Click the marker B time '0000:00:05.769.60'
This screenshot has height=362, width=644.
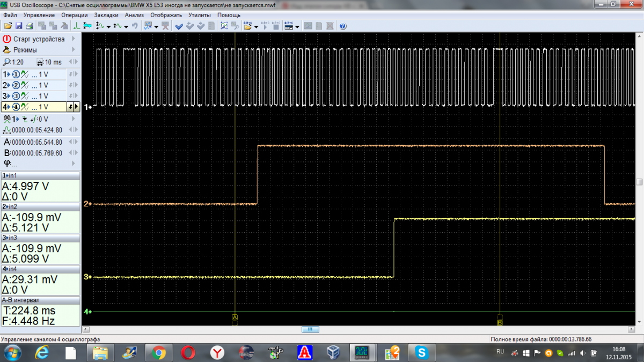[36, 153]
